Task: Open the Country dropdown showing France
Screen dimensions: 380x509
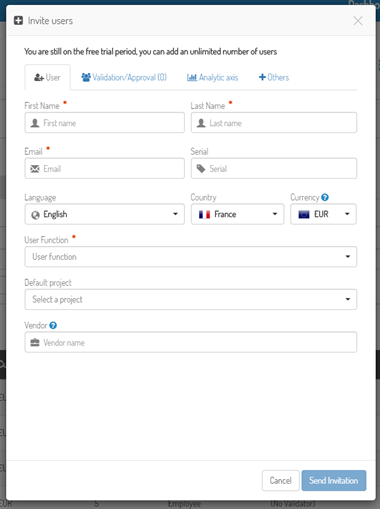Action: pyautogui.click(x=237, y=214)
